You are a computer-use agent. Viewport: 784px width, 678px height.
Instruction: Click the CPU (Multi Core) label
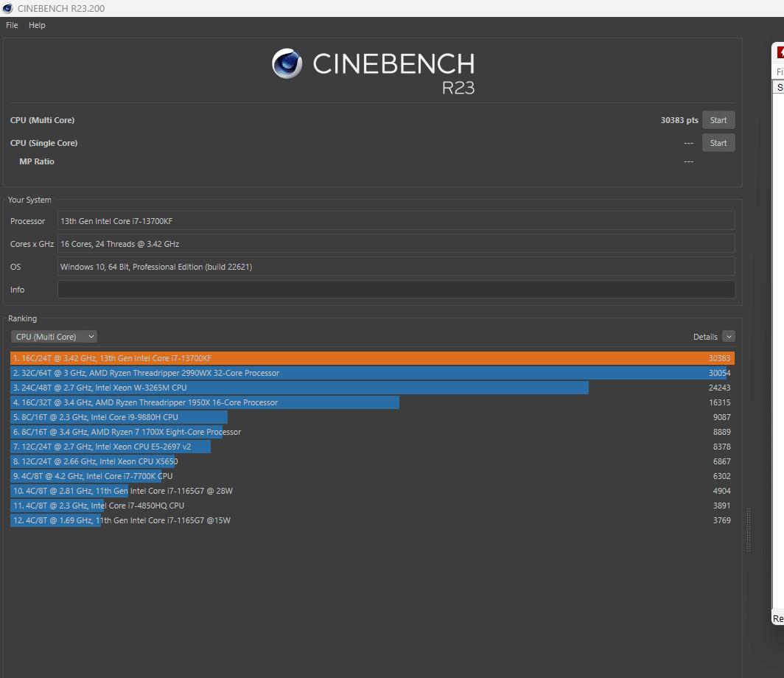point(43,120)
